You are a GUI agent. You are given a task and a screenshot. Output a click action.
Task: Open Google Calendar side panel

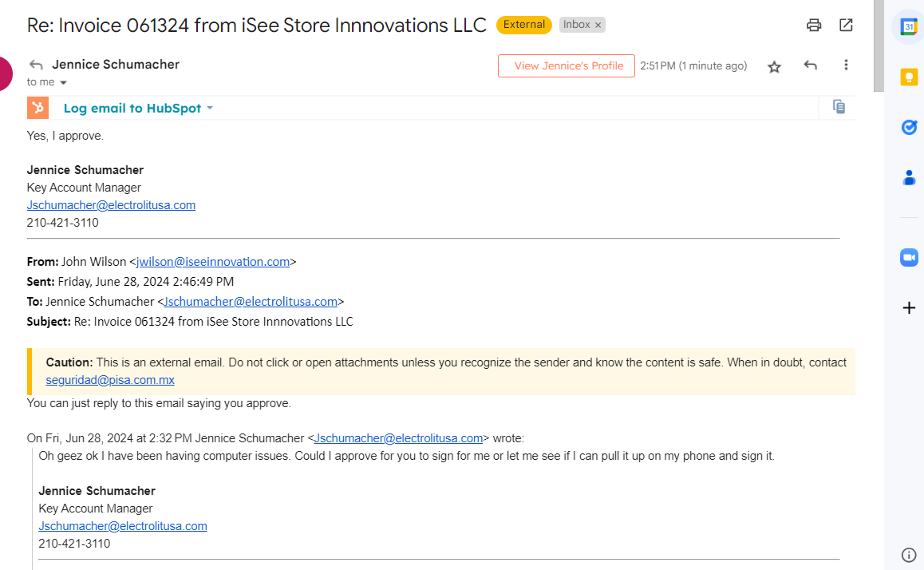908,26
